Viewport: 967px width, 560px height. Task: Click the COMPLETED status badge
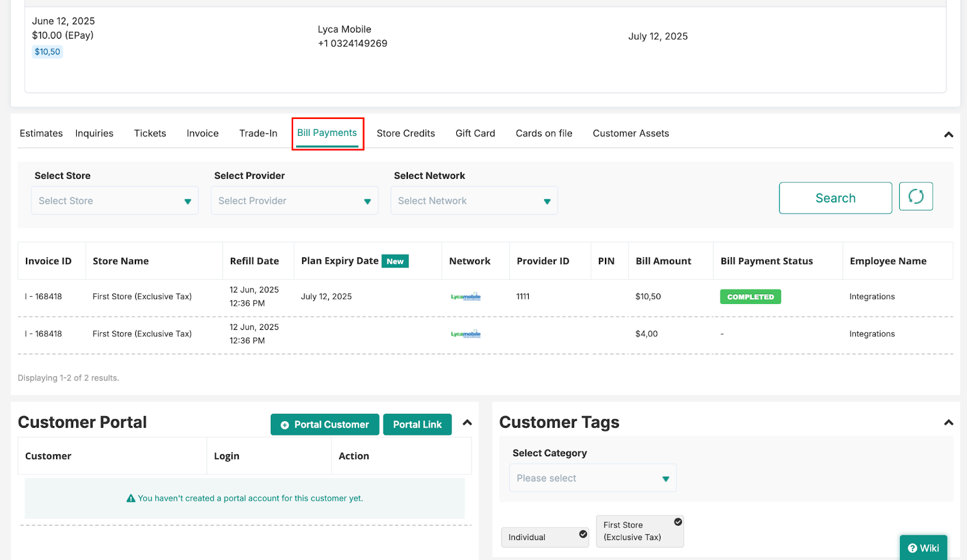click(751, 297)
